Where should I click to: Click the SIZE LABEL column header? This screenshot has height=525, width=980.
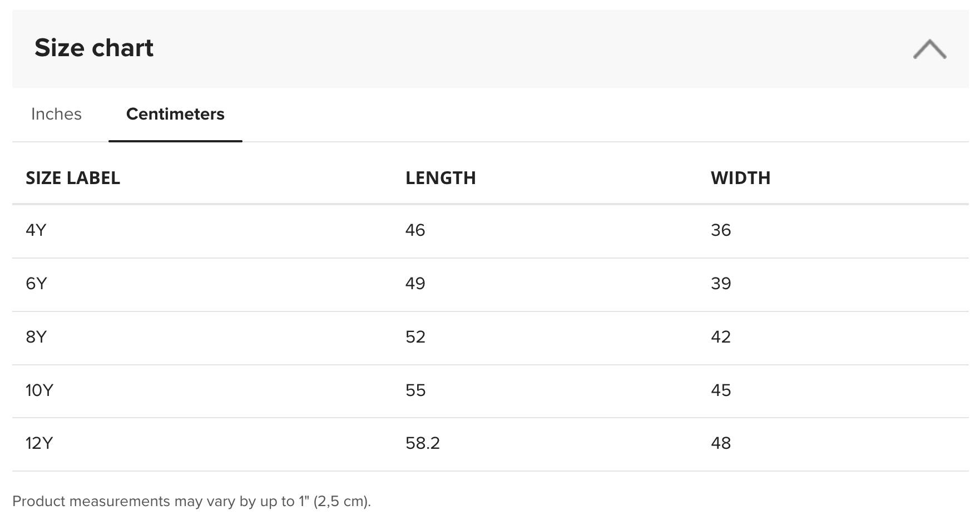pyautogui.click(x=73, y=178)
